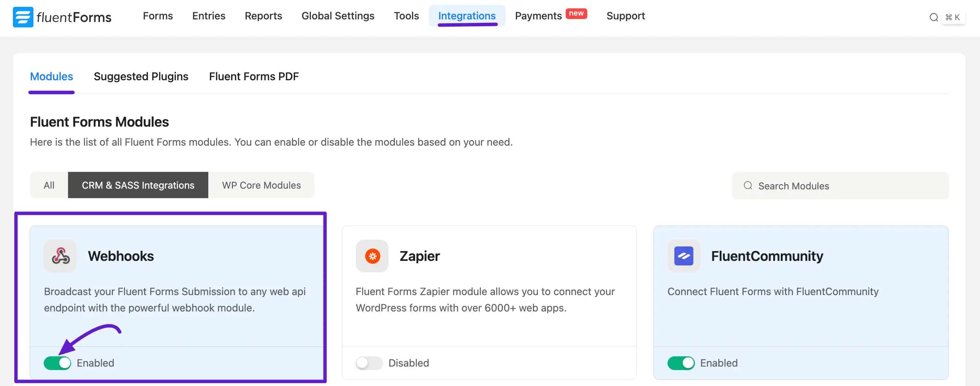Select WP Core Modules filter
The width and height of the screenshot is (980, 386).
262,185
